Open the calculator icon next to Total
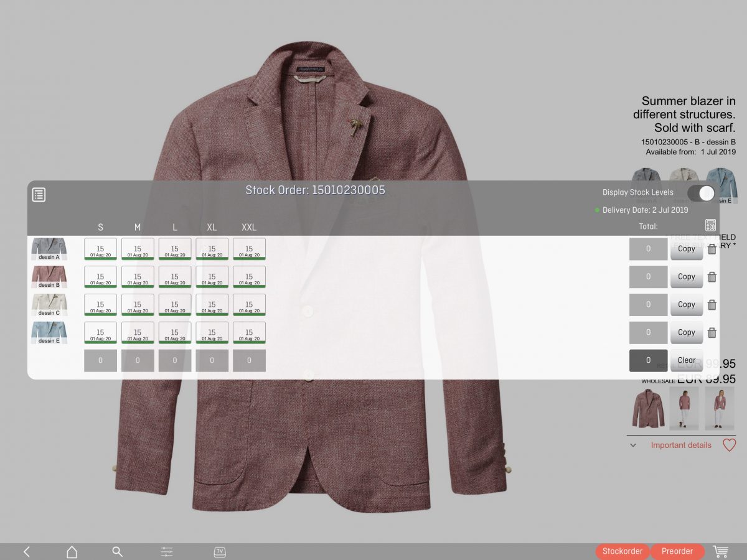The width and height of the screenshot is (747, 560). coord(710,225)
